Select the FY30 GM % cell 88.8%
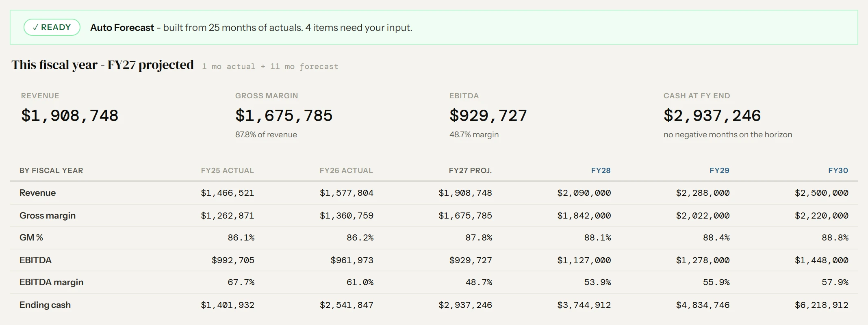 click(x=835, y=238)
